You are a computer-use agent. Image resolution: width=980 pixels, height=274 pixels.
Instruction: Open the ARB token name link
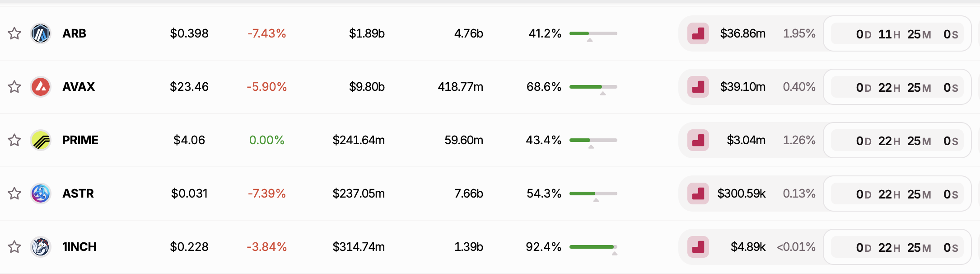[x=74, y=33]
